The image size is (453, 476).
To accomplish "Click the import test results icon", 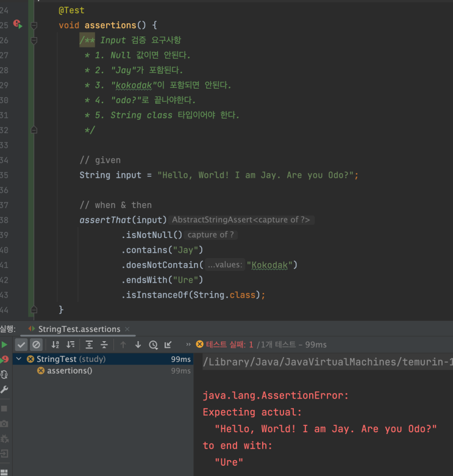I will click(x=168, y=345).
